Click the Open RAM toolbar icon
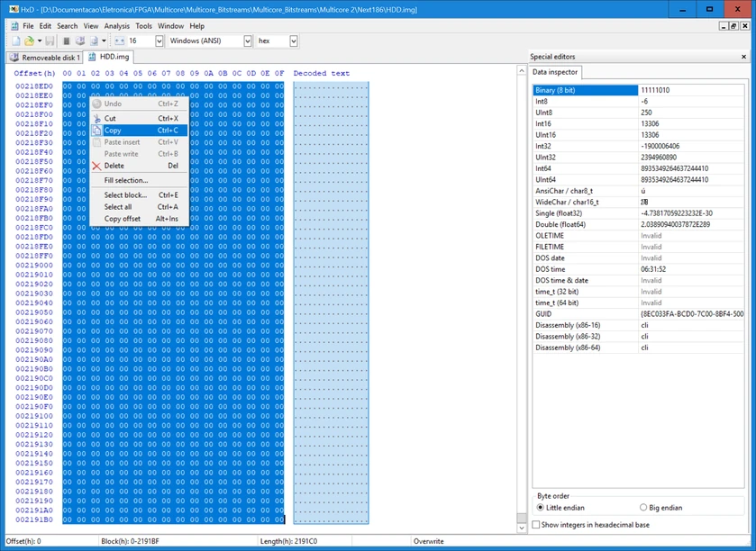The height and width of the screenshot is (551, 756). pyautogui.click(x=66, y=41)
